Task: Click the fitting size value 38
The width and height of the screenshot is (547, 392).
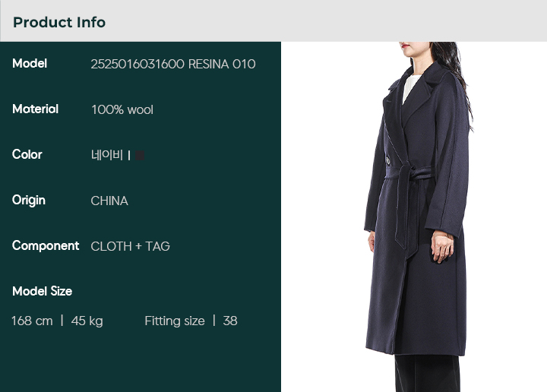Action: click(230, 321)
